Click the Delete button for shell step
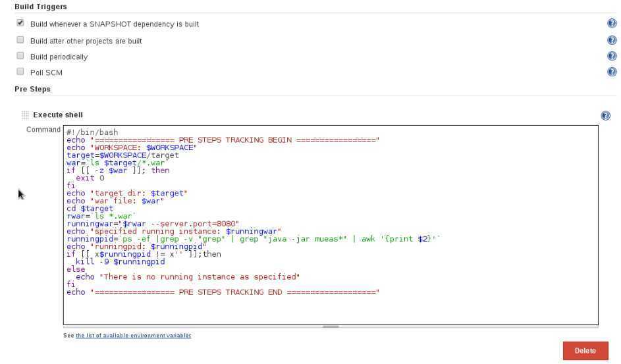The image size is (621, 364). pos(585,351)
